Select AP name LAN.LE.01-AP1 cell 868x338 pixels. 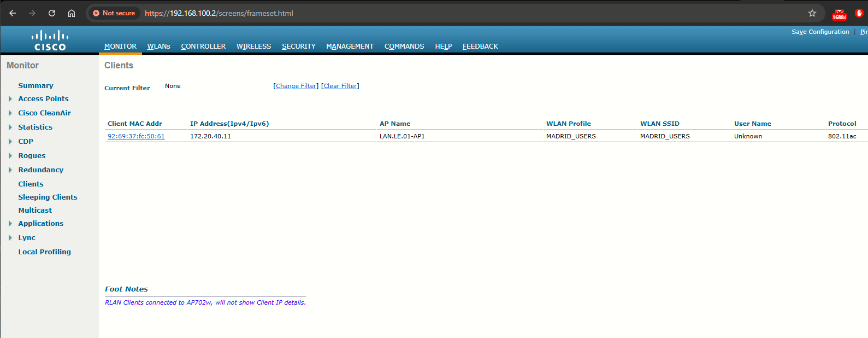tap(402, 136)
